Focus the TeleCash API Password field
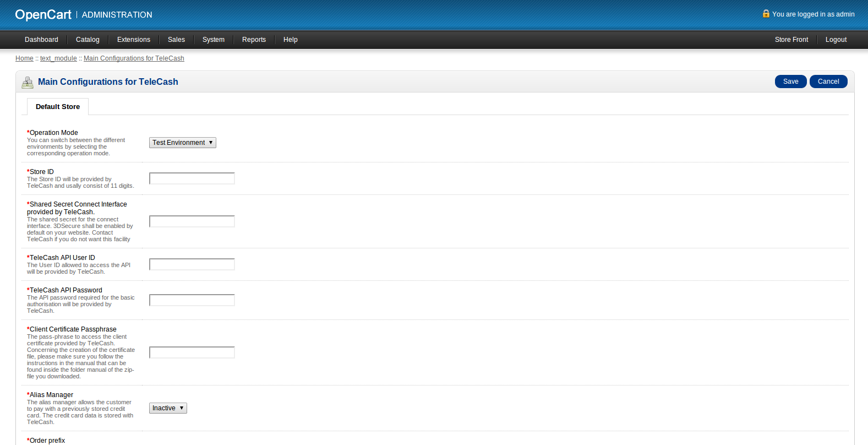Image resolution: width=868 pixels, height=445 pixels. (x=192, y=300)
